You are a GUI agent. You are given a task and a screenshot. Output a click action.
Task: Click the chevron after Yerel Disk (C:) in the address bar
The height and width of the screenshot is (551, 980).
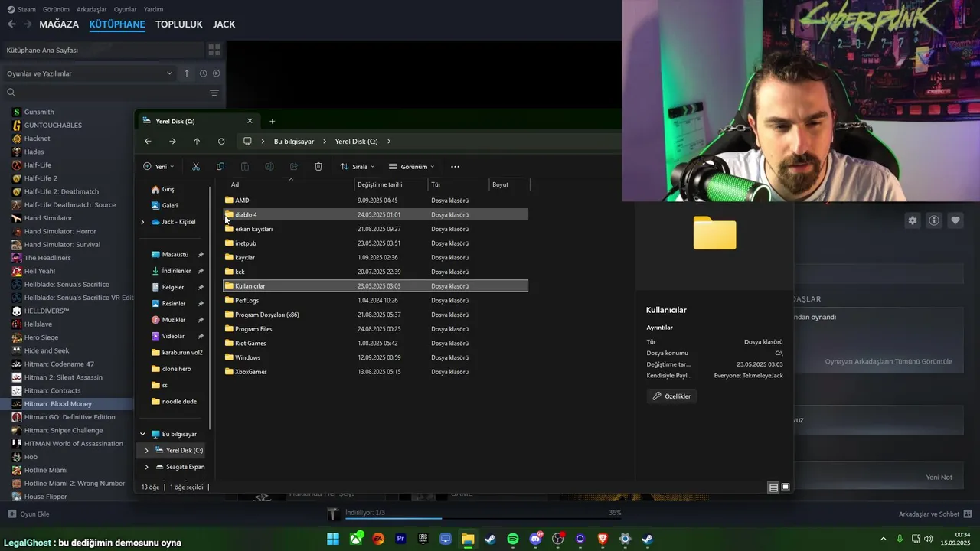(389, 142)
